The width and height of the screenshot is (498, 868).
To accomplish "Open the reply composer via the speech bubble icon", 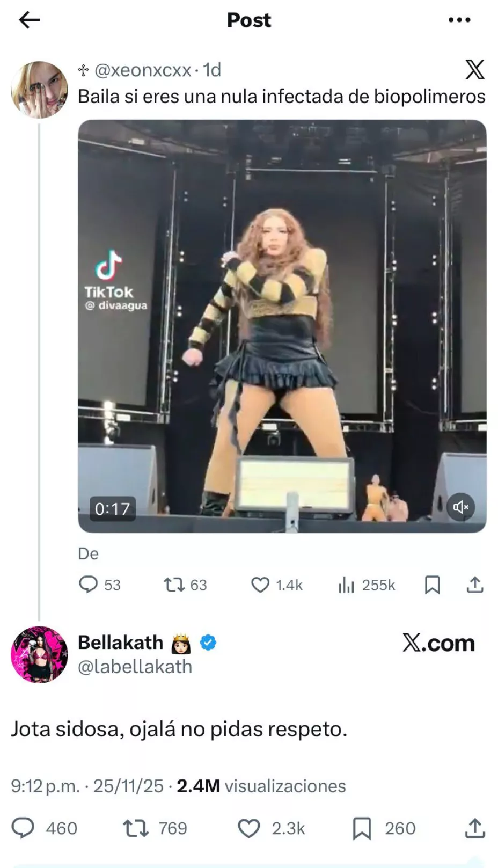I will pos(92,585).
